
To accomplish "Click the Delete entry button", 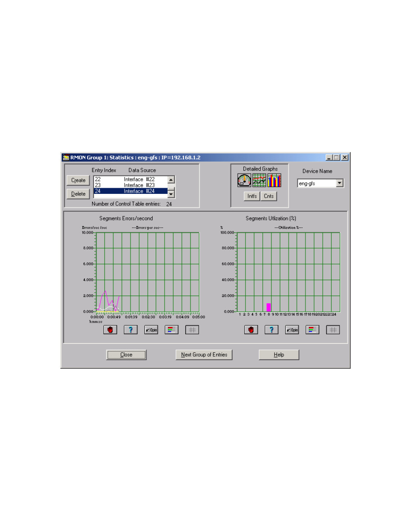I will point(78,194).
